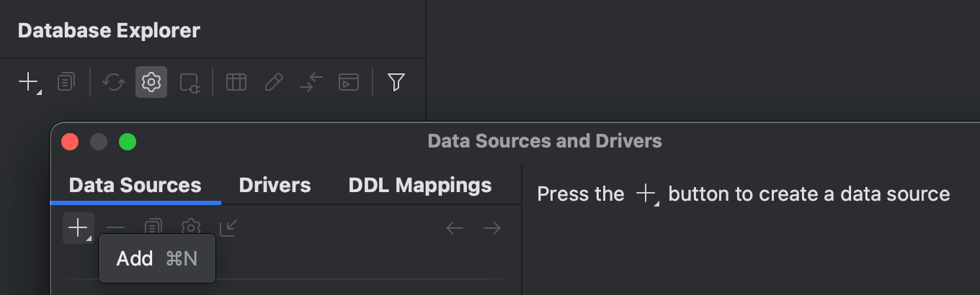980x295 pixels.
Task: Click the Data Source Properties gear icon
Action: [x=151, y=83]
